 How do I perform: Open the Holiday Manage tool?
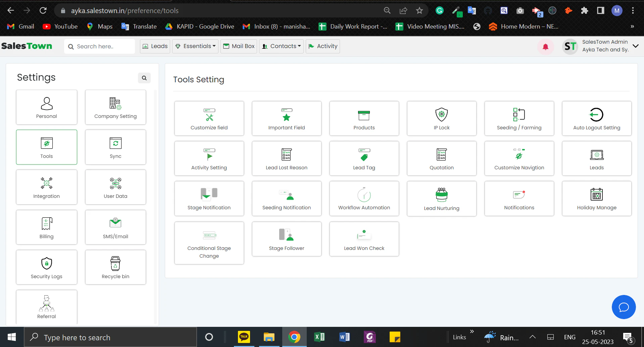(596, 198)
